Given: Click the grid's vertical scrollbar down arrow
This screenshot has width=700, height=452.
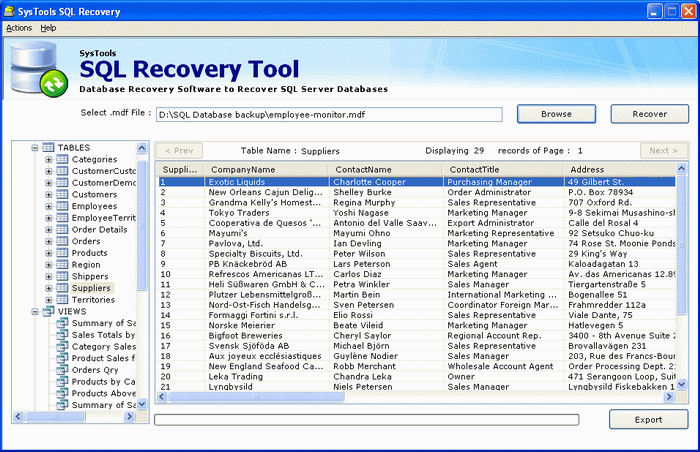Looking at the screenshot, I should (x=682, y=383).
